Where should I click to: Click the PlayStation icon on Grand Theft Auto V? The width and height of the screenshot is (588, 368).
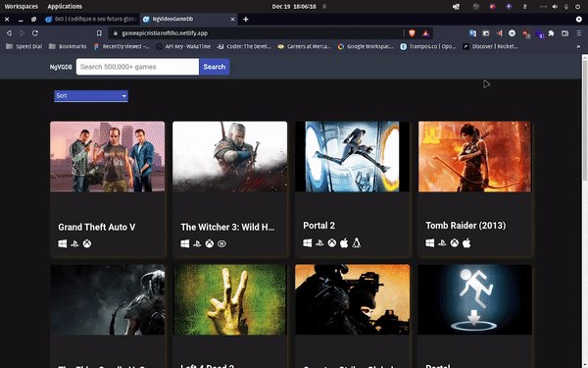pyautogui.click(x=74, y=243)
